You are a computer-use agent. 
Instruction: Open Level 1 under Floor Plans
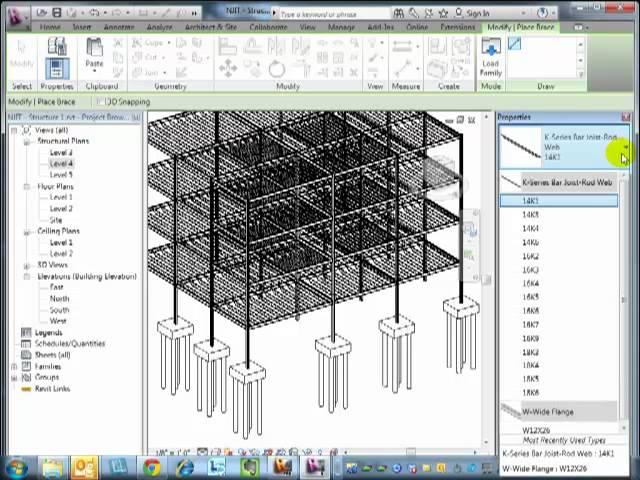pyautogui.click(x=61, y=198)
